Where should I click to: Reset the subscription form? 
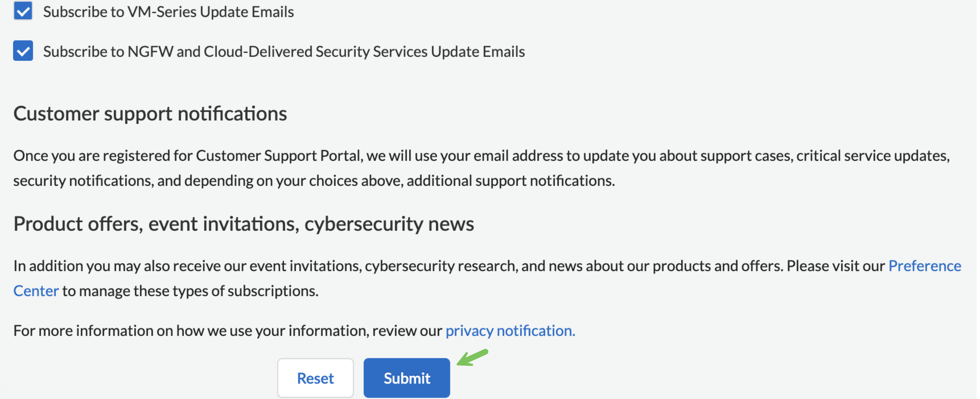coord(315,378)
